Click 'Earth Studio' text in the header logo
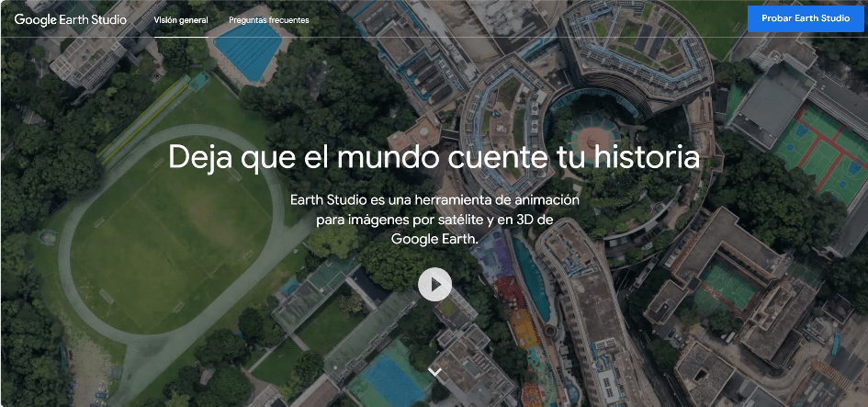This screenshot has height=407, width=868. pos(96,19)
